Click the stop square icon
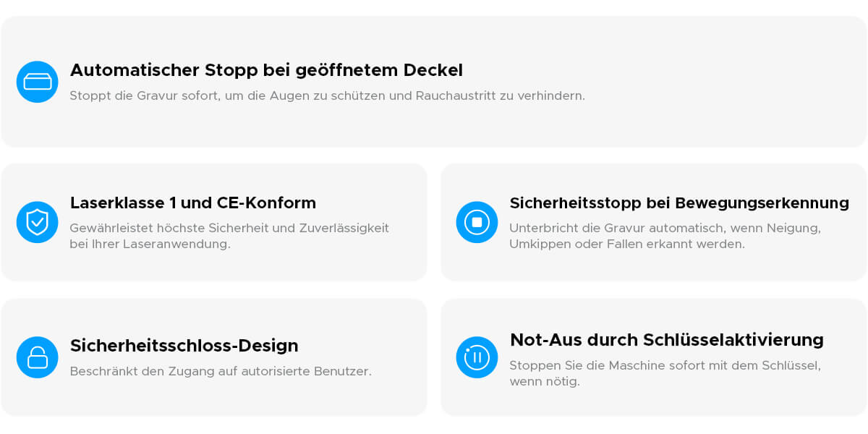This screenshot has height=434, width=868. [477, 222]
